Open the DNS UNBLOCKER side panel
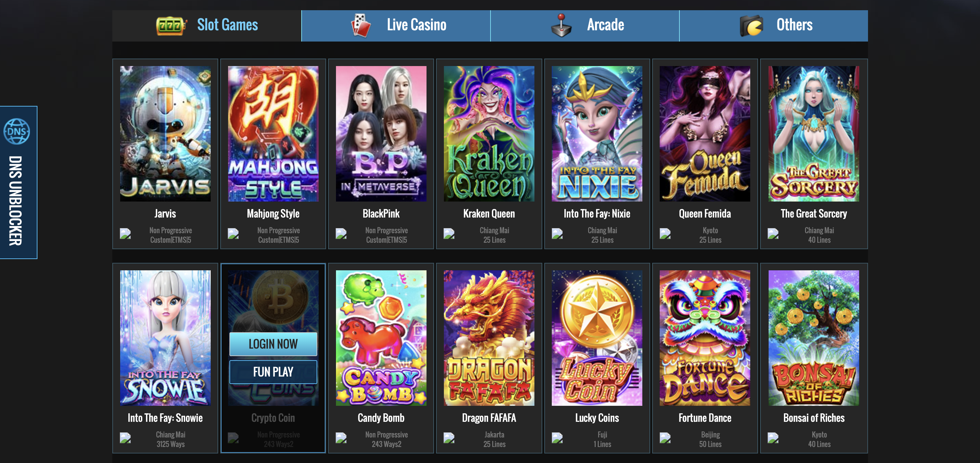 (x=18, y=182)
